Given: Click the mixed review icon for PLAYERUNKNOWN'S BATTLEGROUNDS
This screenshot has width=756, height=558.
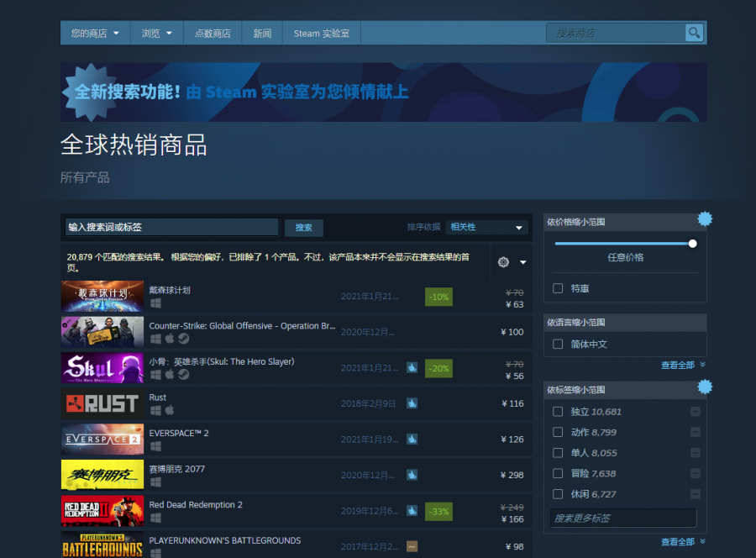Looking at the screenshot, I should 412,546.
